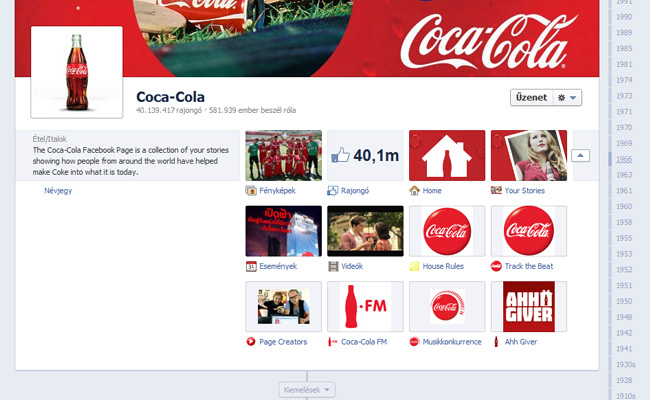The width and height of the screenshot is (650, 400).
Task: Open the Musikkonkurrence app tile
Action: click(447, 307)
